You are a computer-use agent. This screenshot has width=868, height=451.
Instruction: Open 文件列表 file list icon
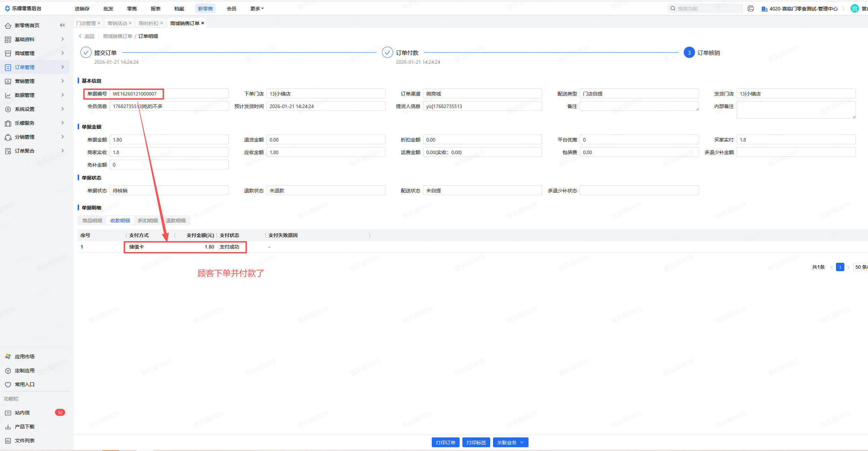pyautogui.click(x=8, y=441)
